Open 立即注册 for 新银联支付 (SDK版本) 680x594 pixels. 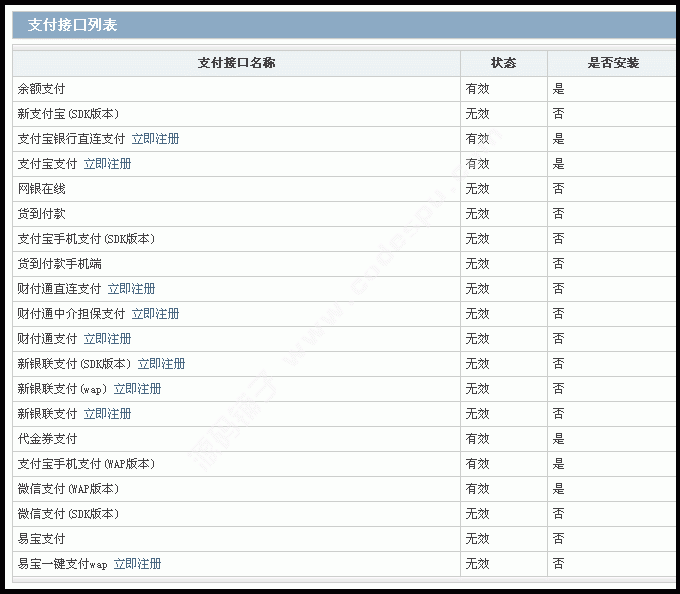(x=161, y=364)
